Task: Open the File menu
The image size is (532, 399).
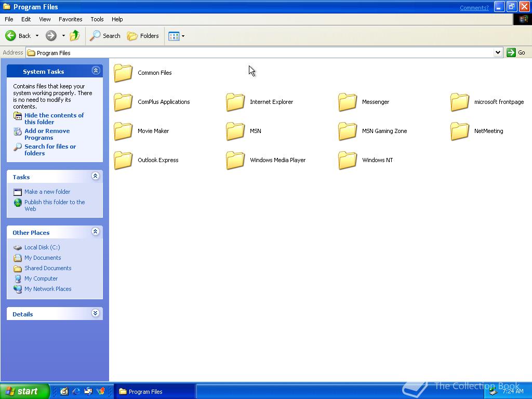Action: pyautogui.click(x=9, y=19)
